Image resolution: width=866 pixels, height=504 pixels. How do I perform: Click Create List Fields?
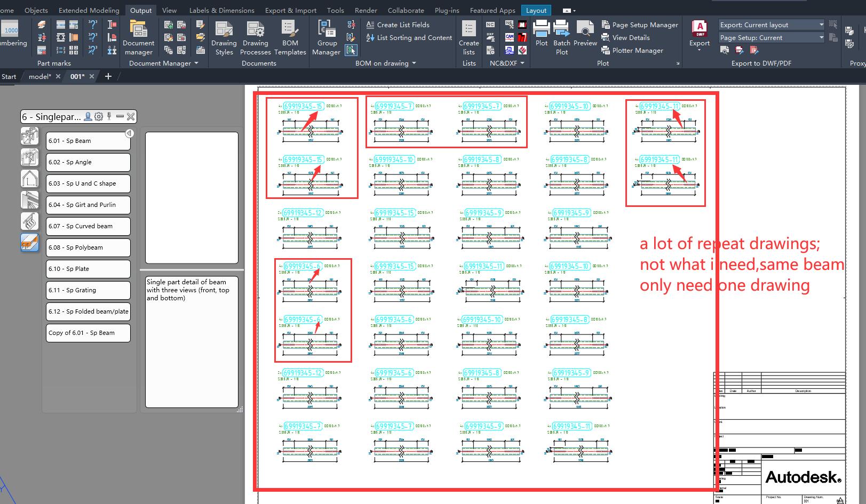398,25
